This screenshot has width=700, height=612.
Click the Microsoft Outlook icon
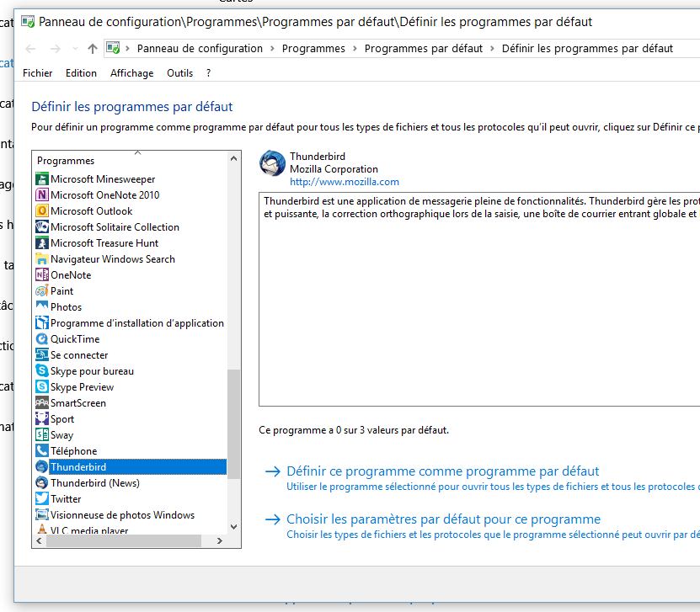[41, 211]
